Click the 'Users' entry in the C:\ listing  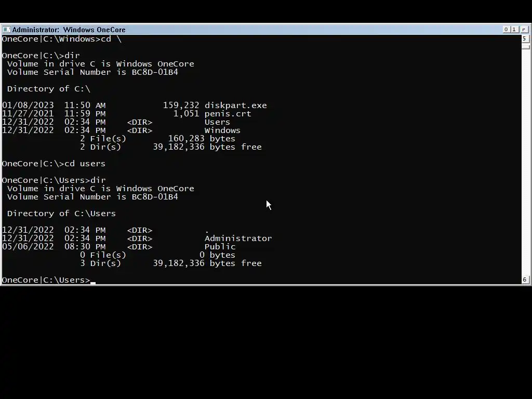(217, 122)
